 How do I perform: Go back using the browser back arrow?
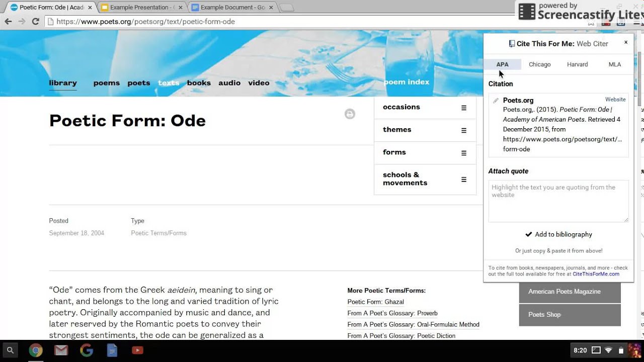pyautogui.click(x=8, y=22)
